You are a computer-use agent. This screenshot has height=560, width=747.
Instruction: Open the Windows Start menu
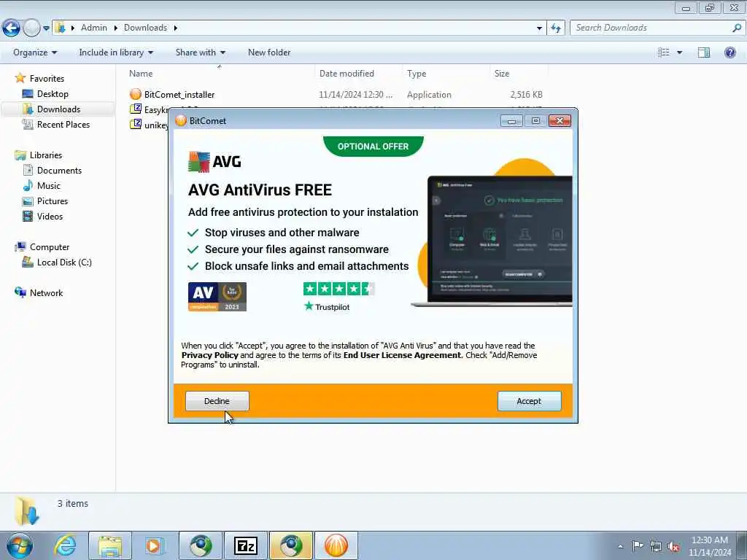tap(19, 545)
